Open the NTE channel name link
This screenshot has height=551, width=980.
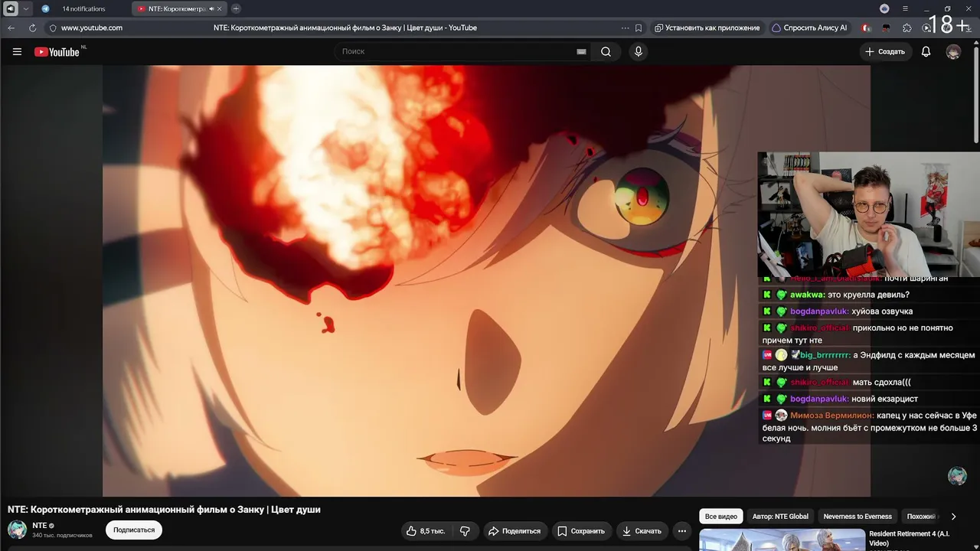40,526
